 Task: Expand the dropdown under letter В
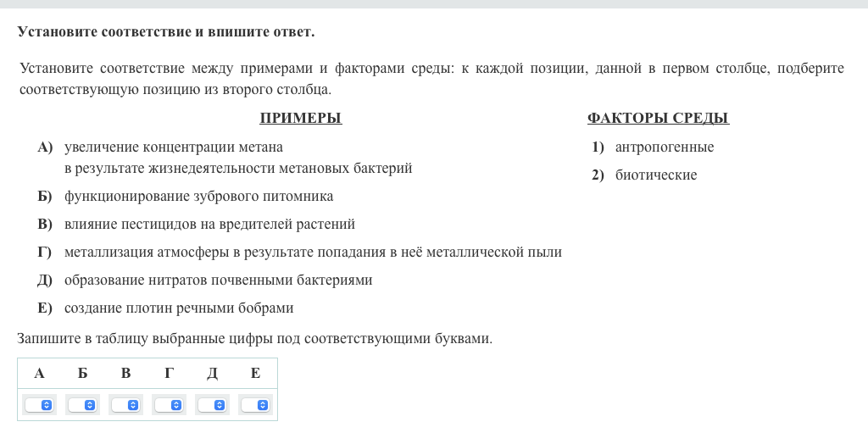point(125,405)
